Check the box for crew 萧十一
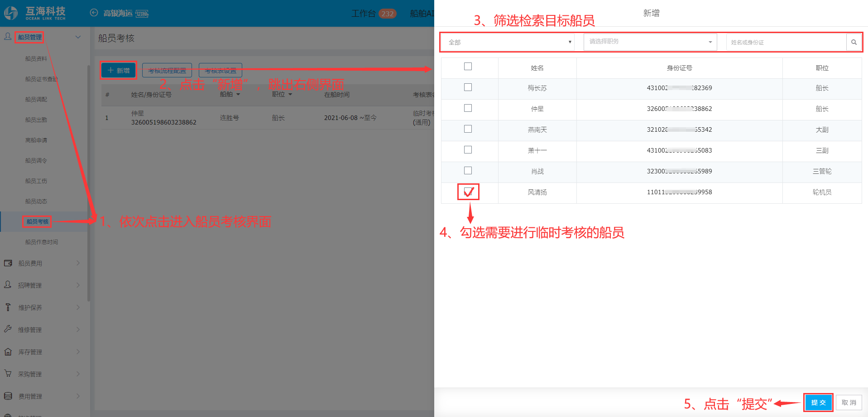 coord(468,150)
